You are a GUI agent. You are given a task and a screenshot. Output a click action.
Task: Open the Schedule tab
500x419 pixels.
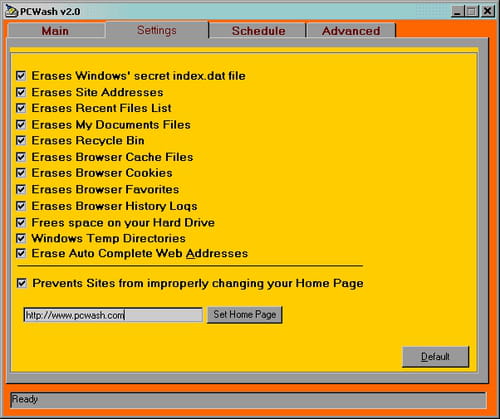pyautogui.click(x=258, y=31)
